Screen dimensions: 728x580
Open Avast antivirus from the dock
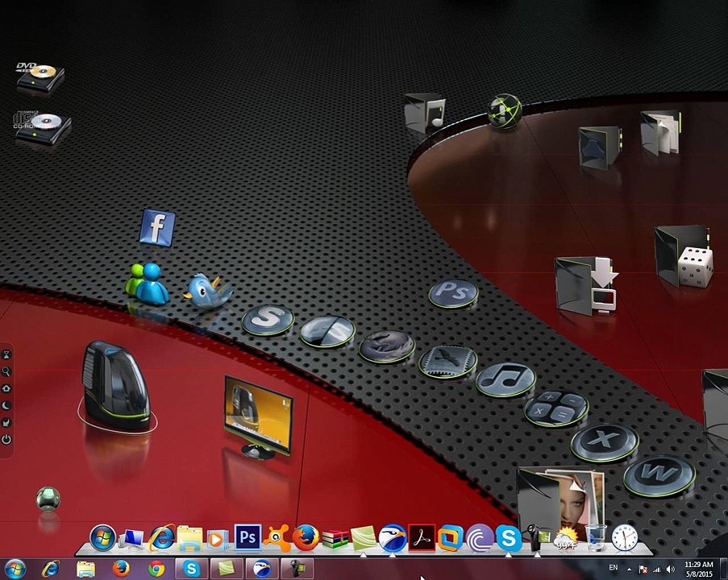277,538
